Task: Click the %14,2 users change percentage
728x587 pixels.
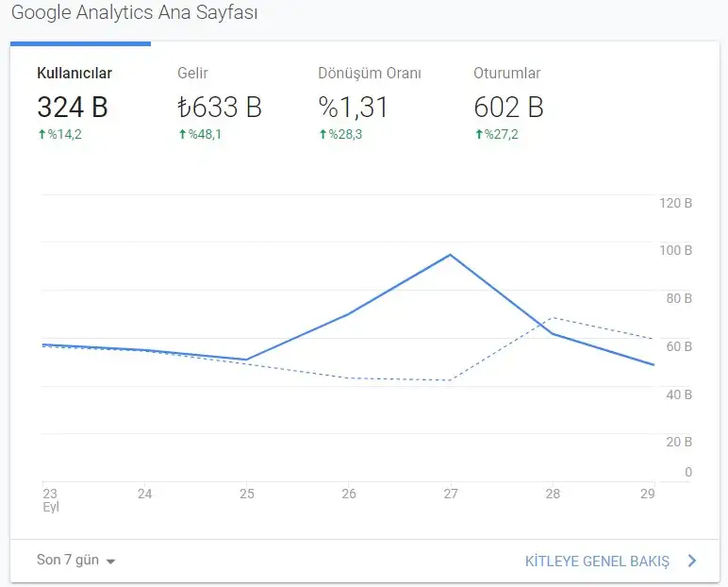Action: (64, 134)
